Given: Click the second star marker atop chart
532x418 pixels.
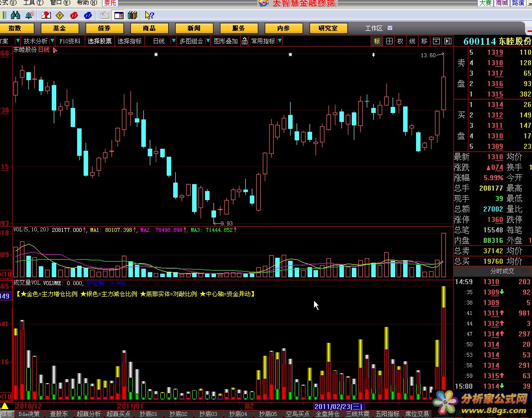Looking at the screenshot, I should point(290,54).
